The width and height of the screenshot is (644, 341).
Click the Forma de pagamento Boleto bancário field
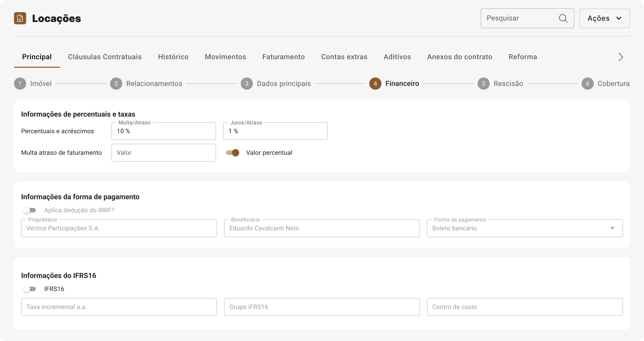coord(525,228)
